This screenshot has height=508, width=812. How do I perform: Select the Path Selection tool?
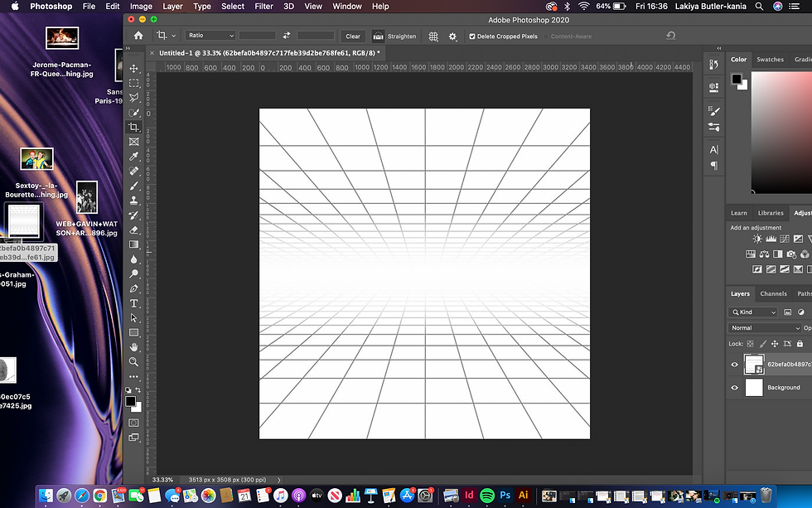[x=133, y=317]
